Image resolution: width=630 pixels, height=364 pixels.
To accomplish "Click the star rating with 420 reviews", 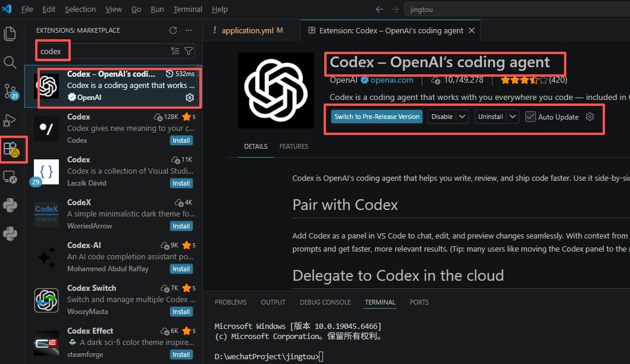I will click(534, 80).
